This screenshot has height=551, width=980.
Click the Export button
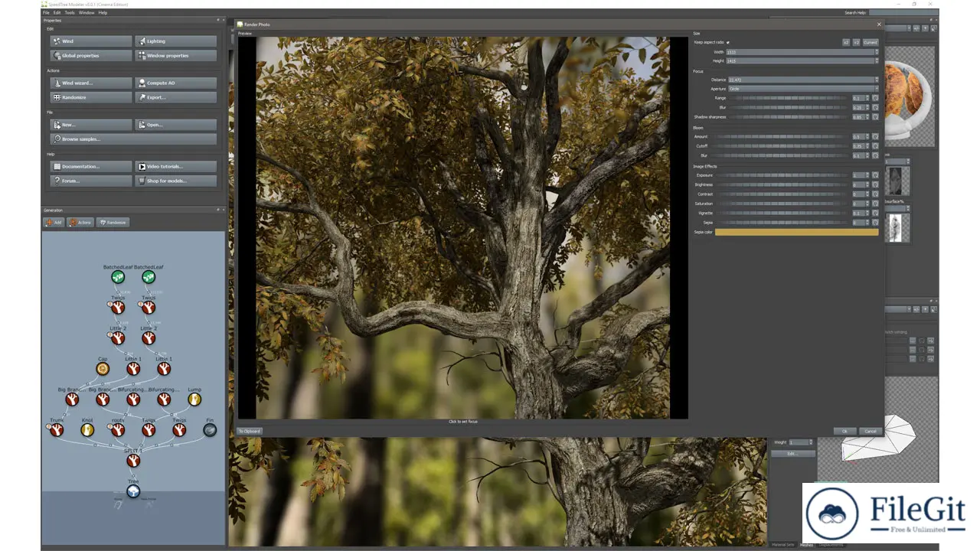[x=176, y=97]
